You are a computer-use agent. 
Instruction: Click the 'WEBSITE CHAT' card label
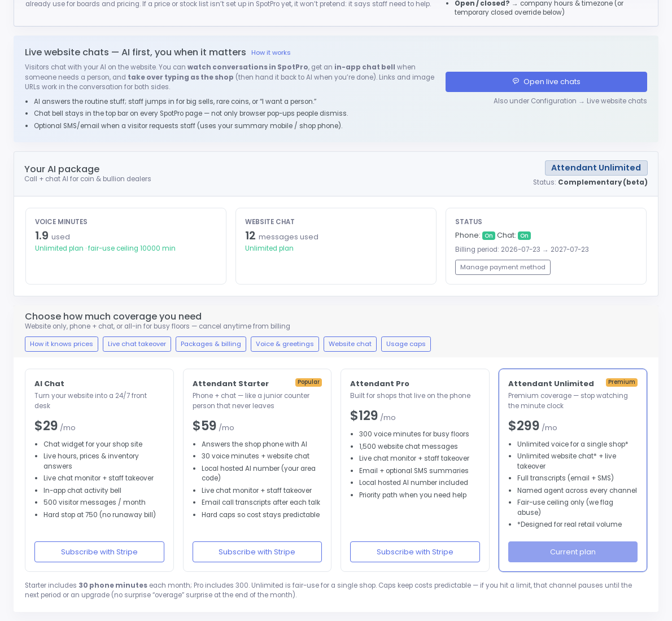[270, 222]
